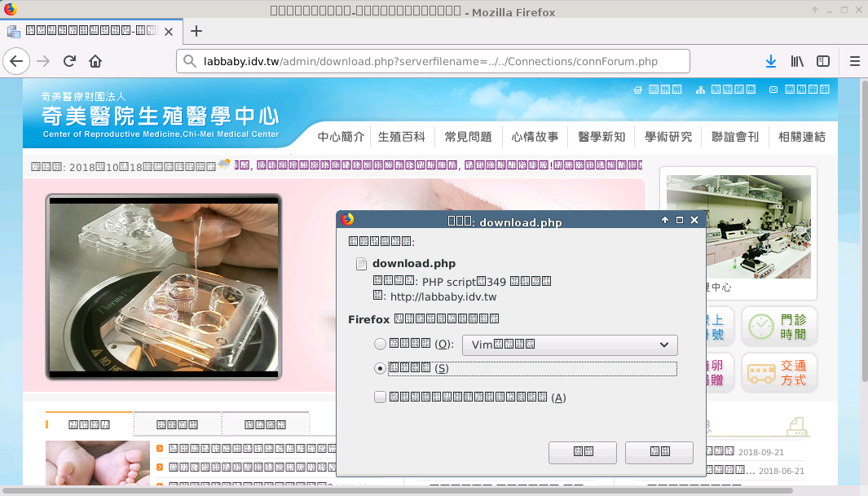Select the 'Save file' radio option (S)

click(380, 368)
